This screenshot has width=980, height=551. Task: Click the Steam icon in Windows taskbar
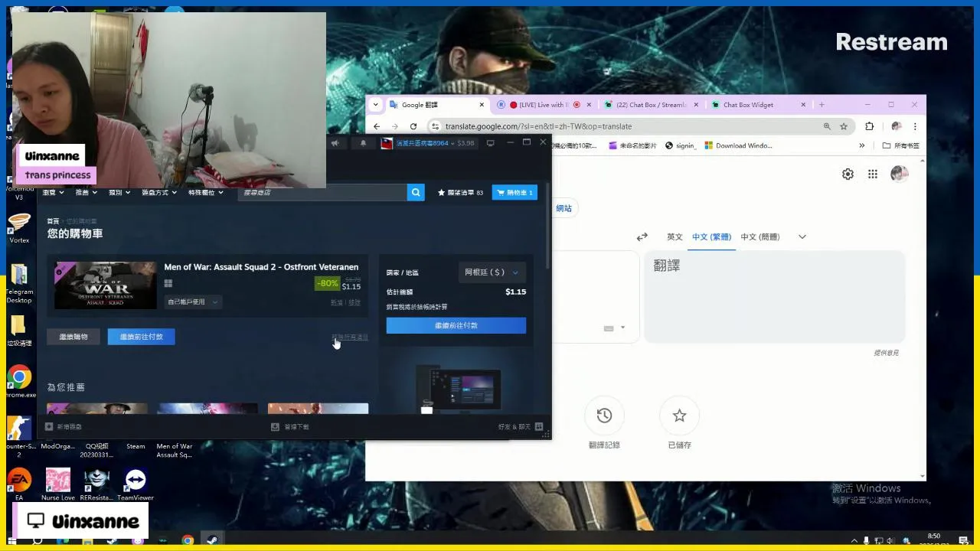tap(212, 540)
